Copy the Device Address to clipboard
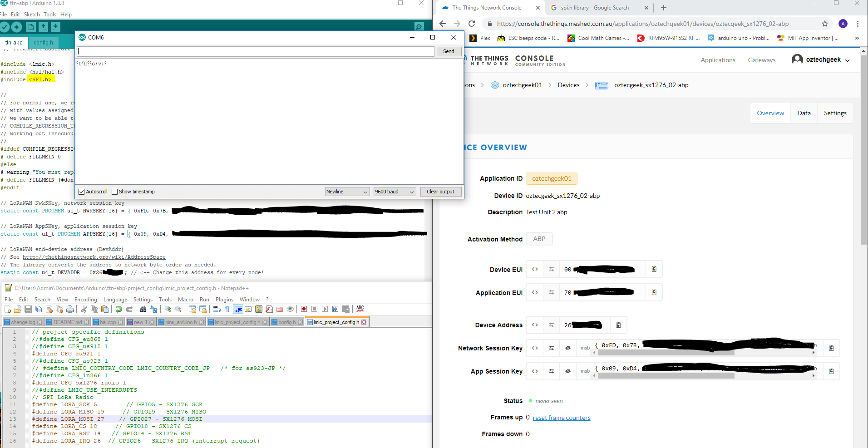The width and height of the screenshot is (868, 448). click(618, 325)
